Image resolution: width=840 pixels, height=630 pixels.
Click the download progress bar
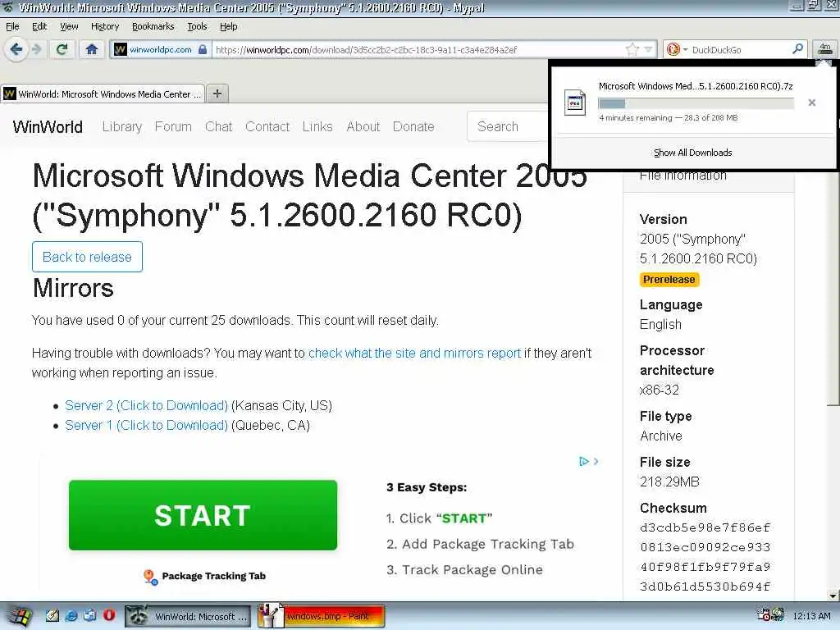696,103
